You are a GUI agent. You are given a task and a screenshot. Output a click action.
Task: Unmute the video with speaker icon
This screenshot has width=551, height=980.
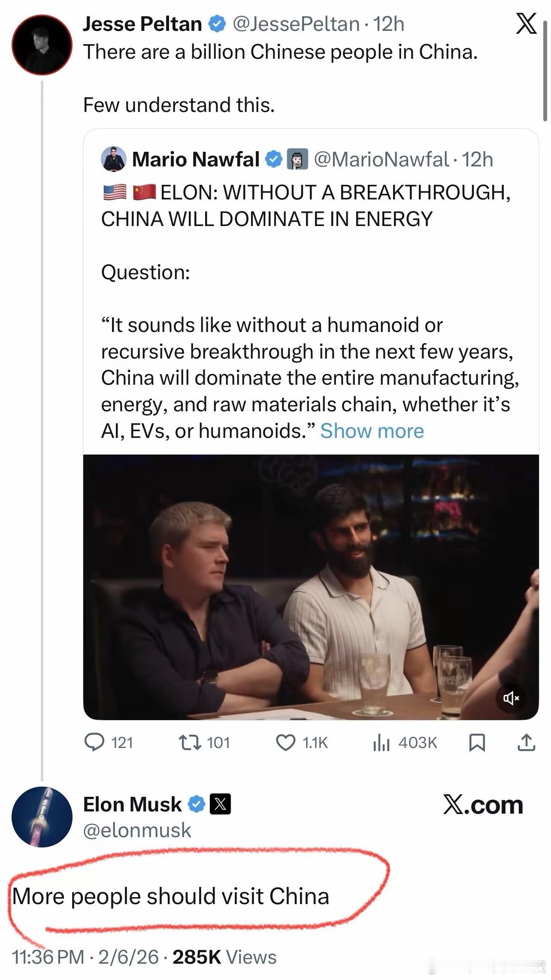pyautogui.click(x=511, y=699)
